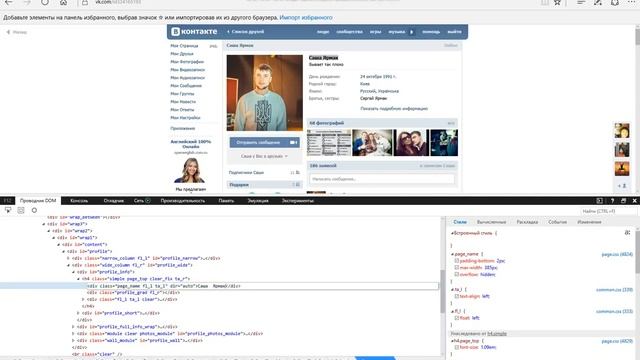
Task: Click the video call camera icon on message button
Action: [x=293, y=142]
